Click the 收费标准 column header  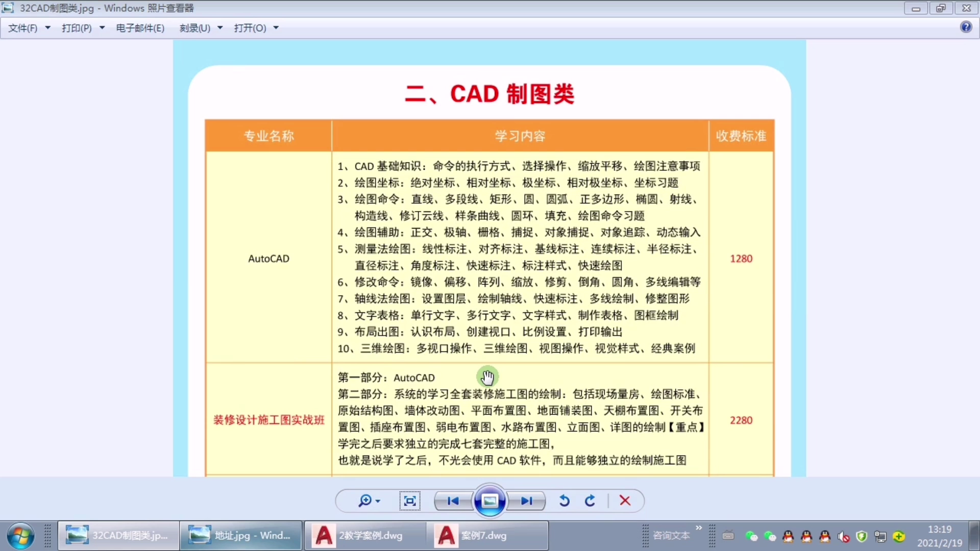[x=741, y=136]
